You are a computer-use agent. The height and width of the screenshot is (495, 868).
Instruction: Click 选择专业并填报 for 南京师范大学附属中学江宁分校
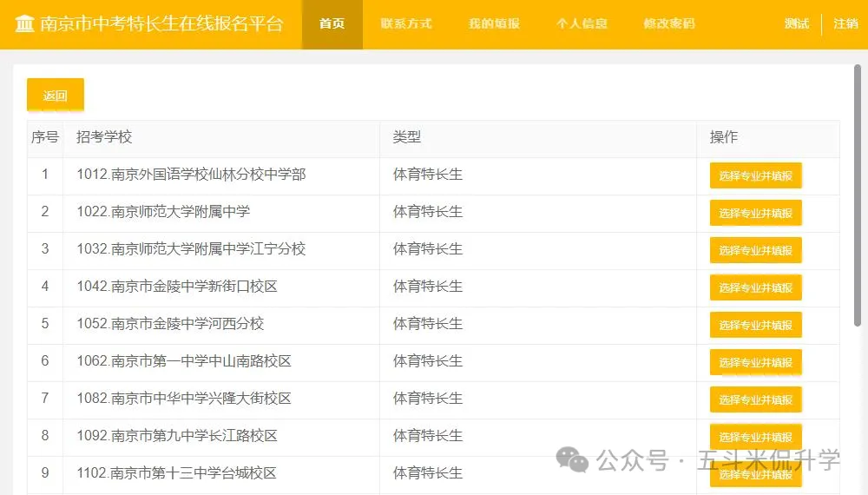756,250
